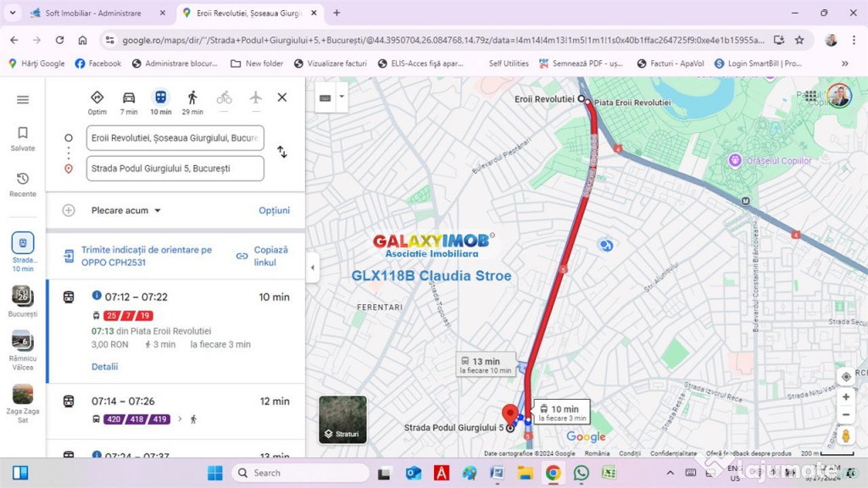Image resolution: width=868 pixels, height=488 pixels.
Task: Zoom in on the map
Action: [x=845, y=396]
